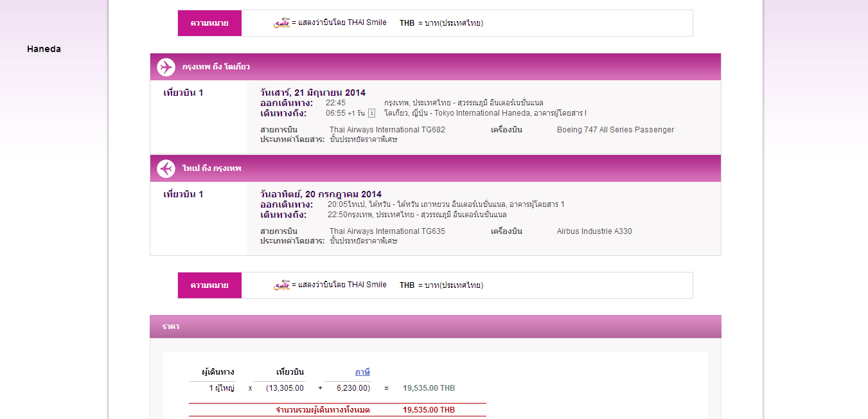
Task: Click fare amount (13,305.00
Action: point(285,388)
